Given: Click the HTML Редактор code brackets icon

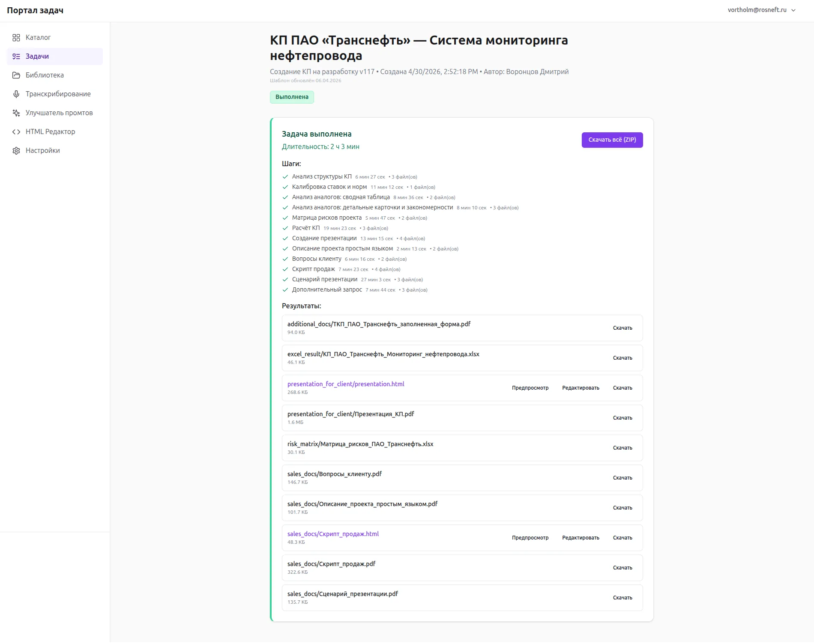Looking at the screenshot, I should [x=16, y=132].
